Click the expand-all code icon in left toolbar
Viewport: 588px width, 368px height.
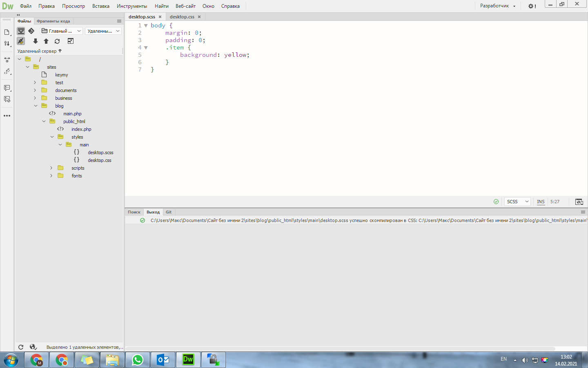tap(7, 60)
